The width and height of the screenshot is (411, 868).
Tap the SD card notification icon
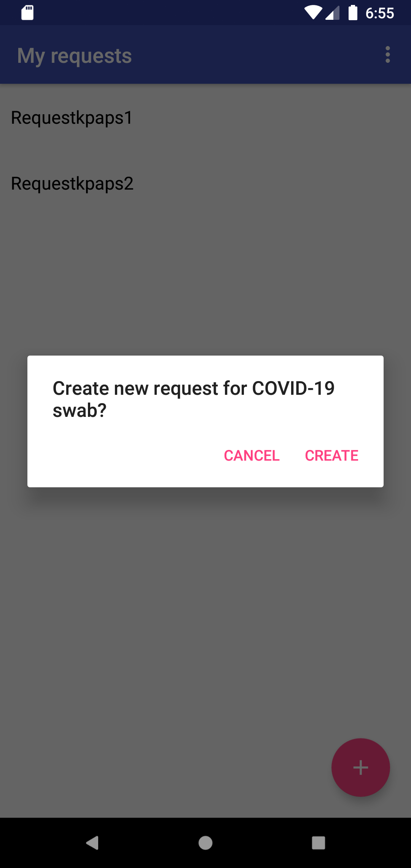click(27, 13)
